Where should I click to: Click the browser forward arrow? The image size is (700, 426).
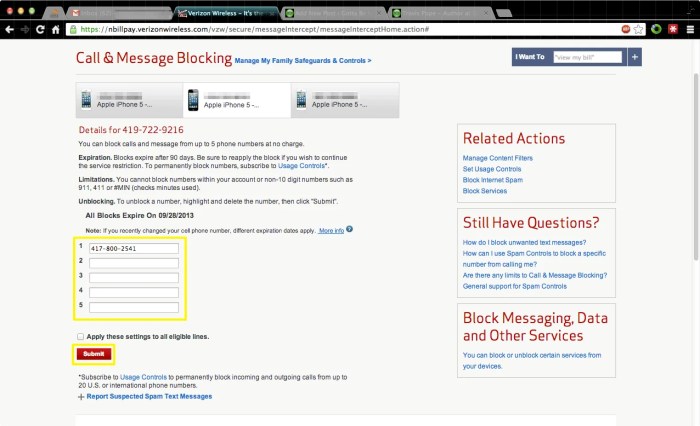click(25, 29)
